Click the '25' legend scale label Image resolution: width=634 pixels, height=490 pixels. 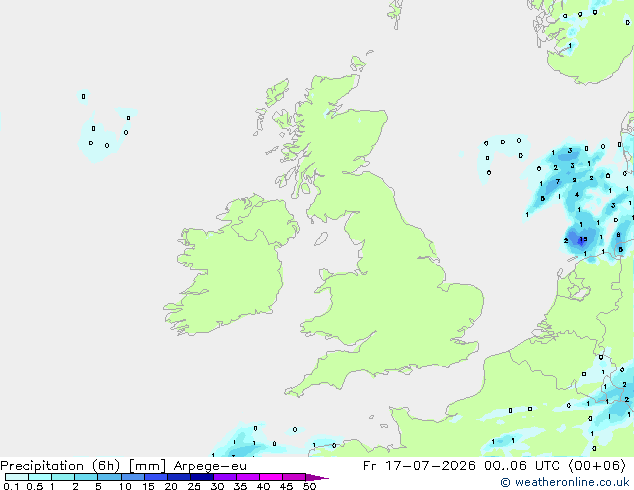[x=194, y=486]
